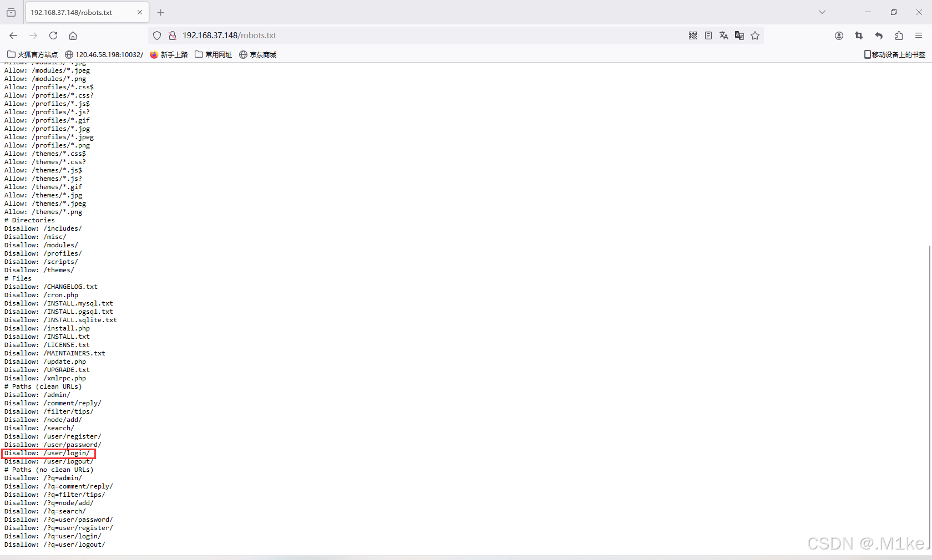Click the 'Disallow: /?q=comment/reply/' line
The width and height of the screenshot is (932, 560).
click(x=59, y=486)
